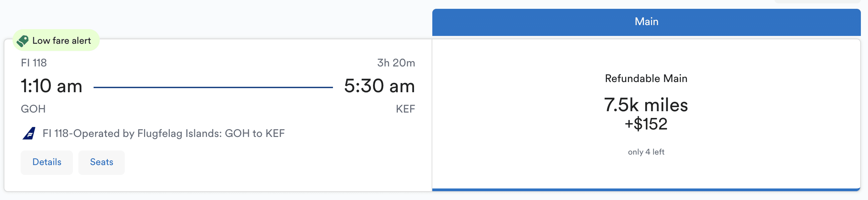Image resolution: width=868 pixels, height=200 pixels.
Task: Click the +$152 fare surcharge text
Action: coord(646,124)
